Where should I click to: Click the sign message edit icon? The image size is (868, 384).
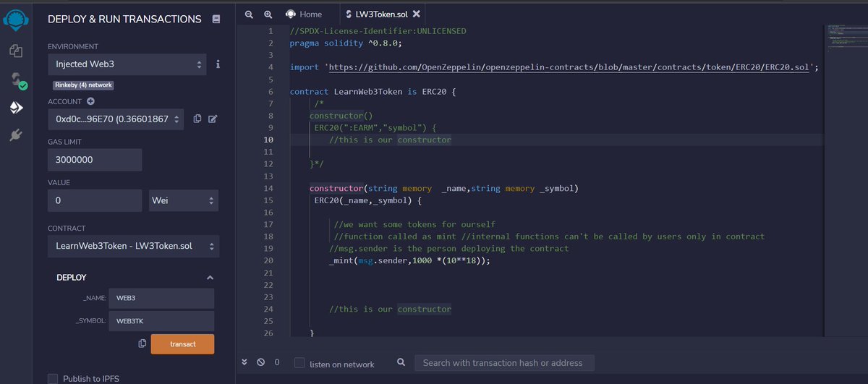click(x=213, y=119)
